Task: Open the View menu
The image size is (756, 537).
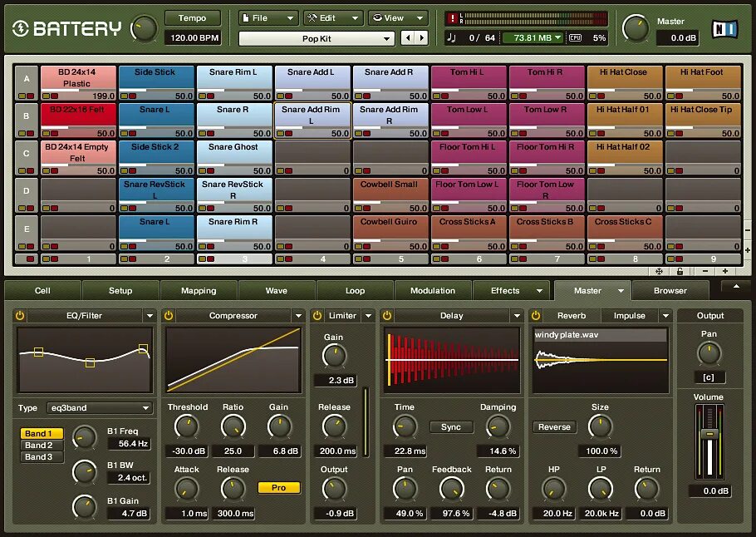Action: pyautogui.click(x=398, y=17)
